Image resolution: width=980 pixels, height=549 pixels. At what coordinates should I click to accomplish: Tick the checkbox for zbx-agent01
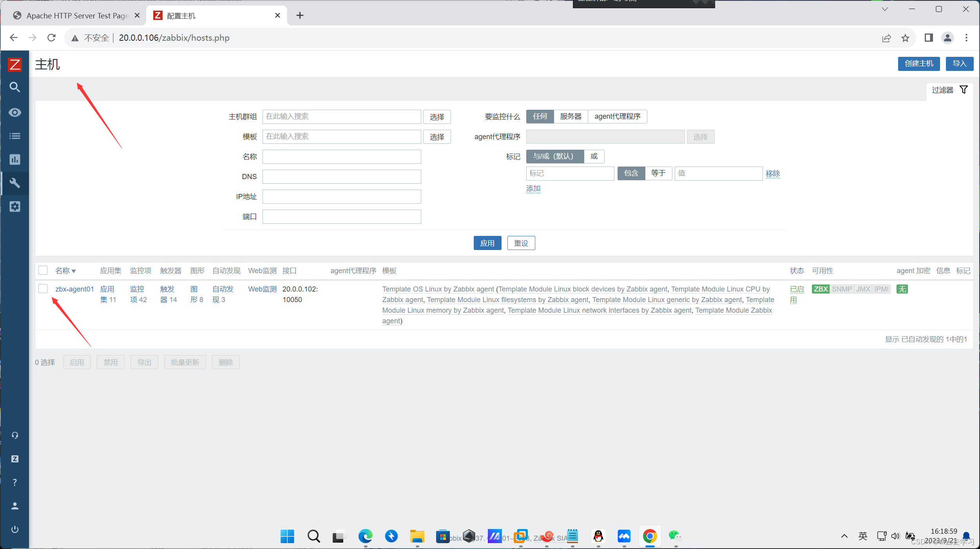click(43, 289)
